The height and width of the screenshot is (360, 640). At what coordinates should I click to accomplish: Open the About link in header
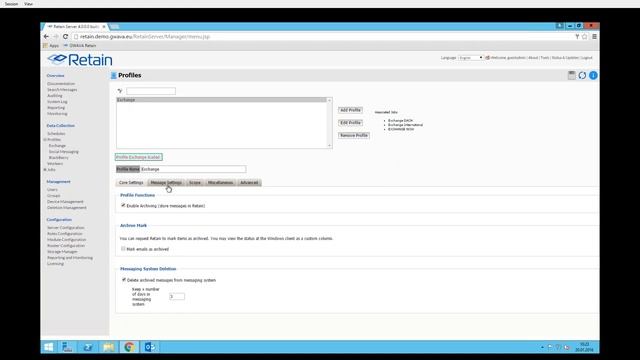pos(533,58)
